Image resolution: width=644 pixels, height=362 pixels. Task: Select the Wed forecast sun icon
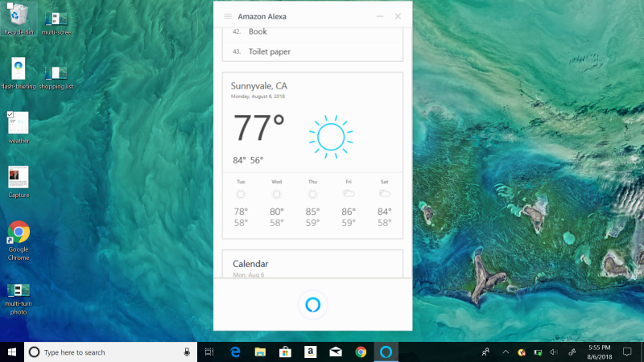(276, 194)
